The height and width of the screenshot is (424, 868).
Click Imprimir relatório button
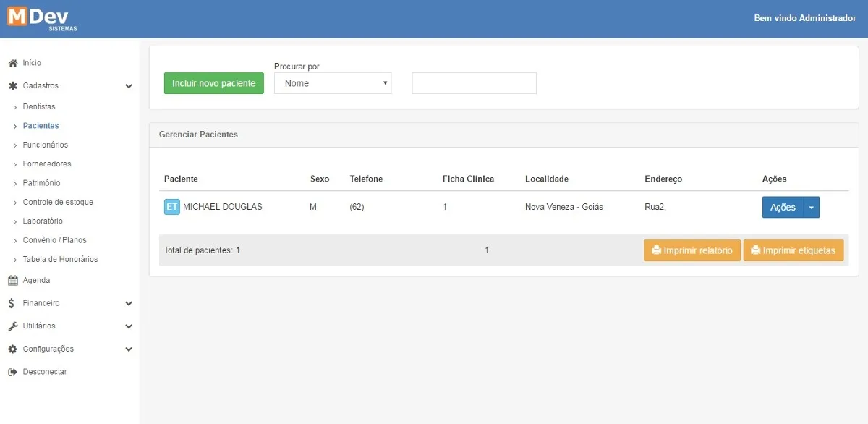(692, 250)
